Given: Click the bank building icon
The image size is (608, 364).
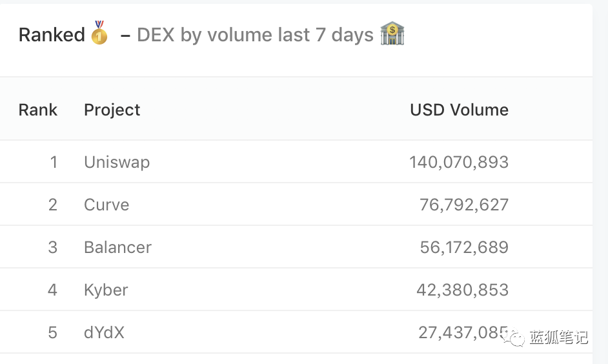Looking at the screenshot, I should pyautogui.click(x=392, y=34).
